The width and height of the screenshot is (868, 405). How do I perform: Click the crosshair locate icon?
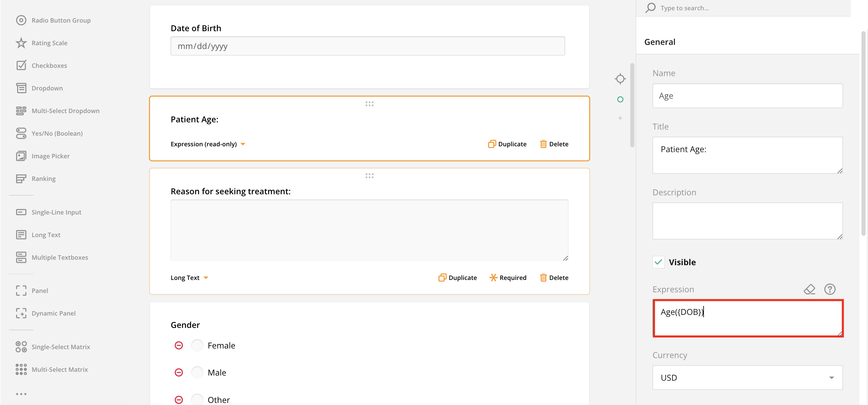(620, 79)
